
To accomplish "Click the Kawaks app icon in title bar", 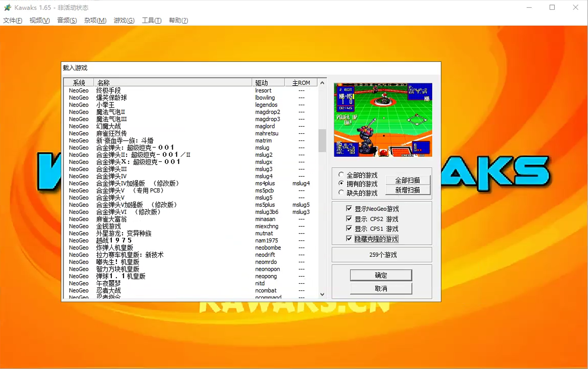I will click(x=7, y=7).
